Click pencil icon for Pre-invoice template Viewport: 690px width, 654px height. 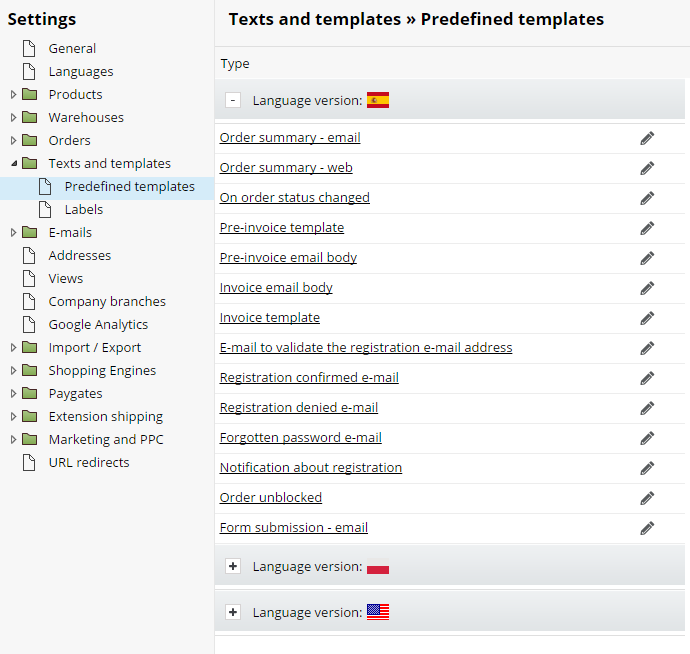tap(647, 228)
